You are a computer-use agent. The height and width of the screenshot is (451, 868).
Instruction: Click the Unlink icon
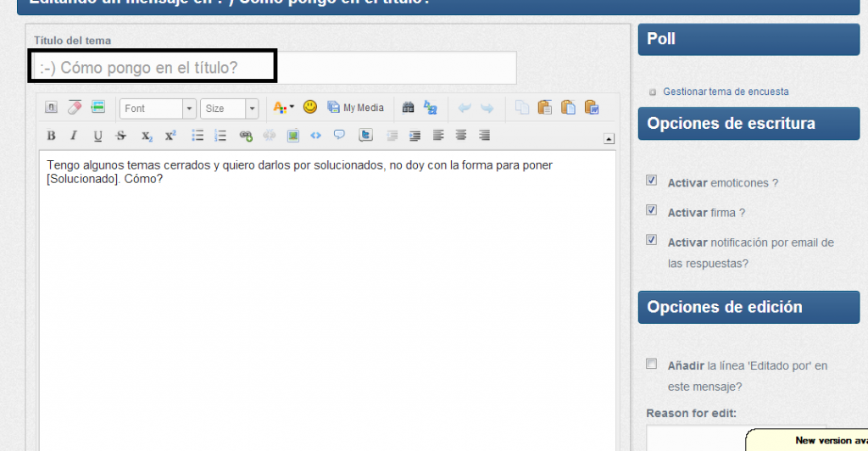[x=269, y=136]
